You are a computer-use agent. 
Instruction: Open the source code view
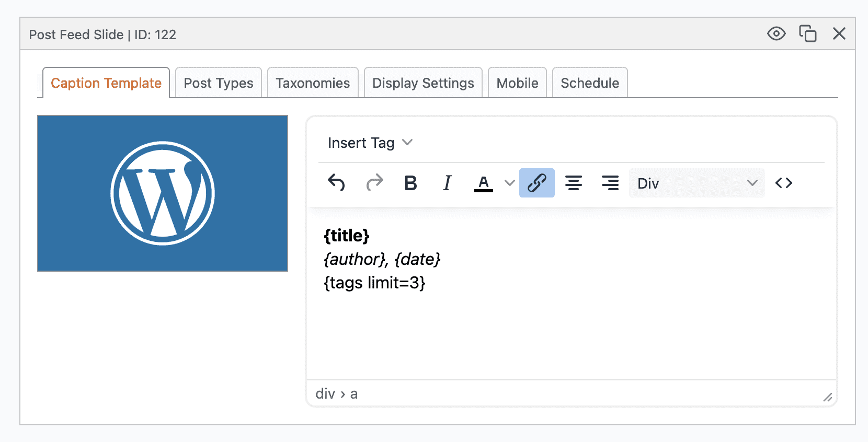click(x=783, y=183)
